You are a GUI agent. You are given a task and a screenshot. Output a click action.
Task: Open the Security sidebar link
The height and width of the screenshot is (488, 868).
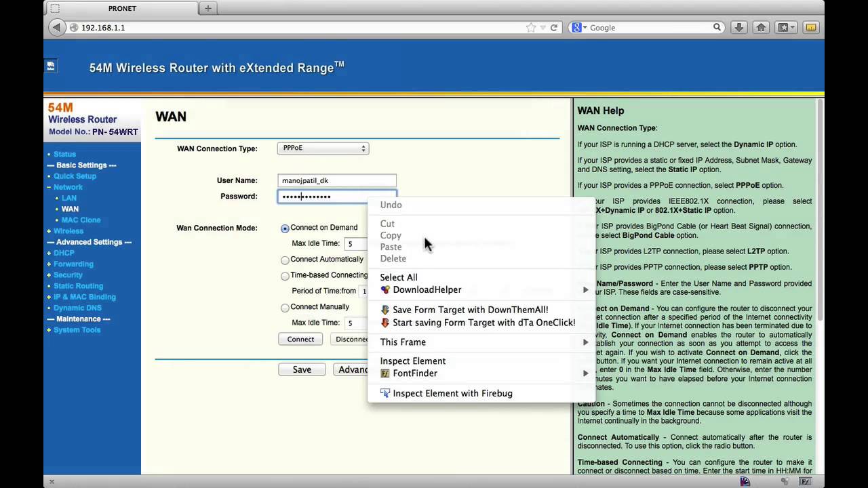click(68, 275)
